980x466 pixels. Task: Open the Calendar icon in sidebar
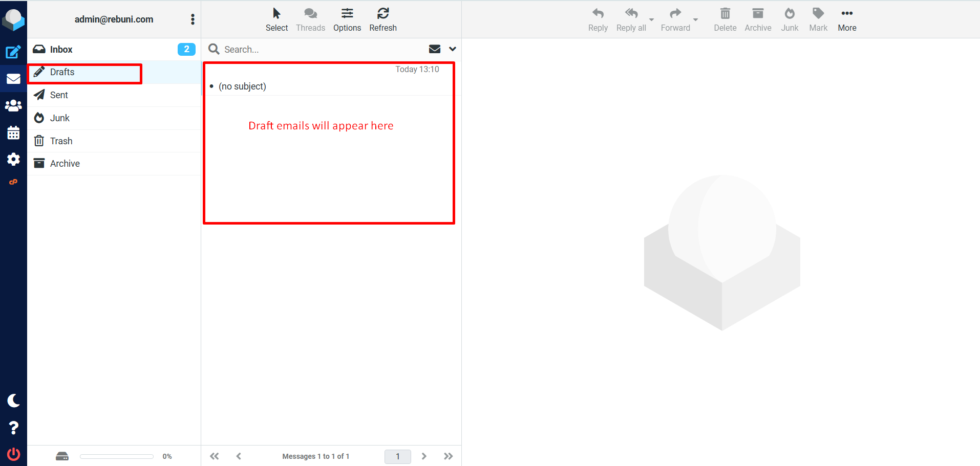click(x=13, y=132)
